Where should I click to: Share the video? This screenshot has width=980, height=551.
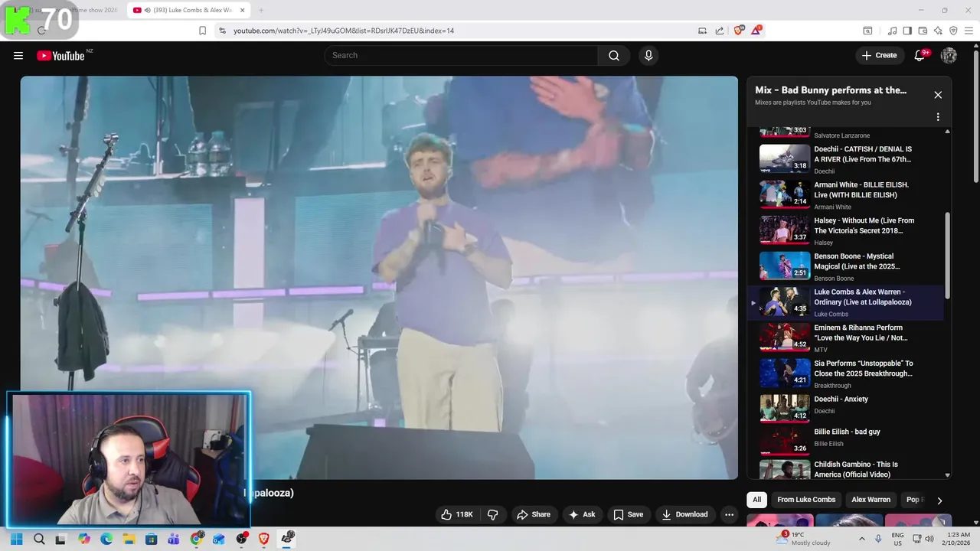534,514
